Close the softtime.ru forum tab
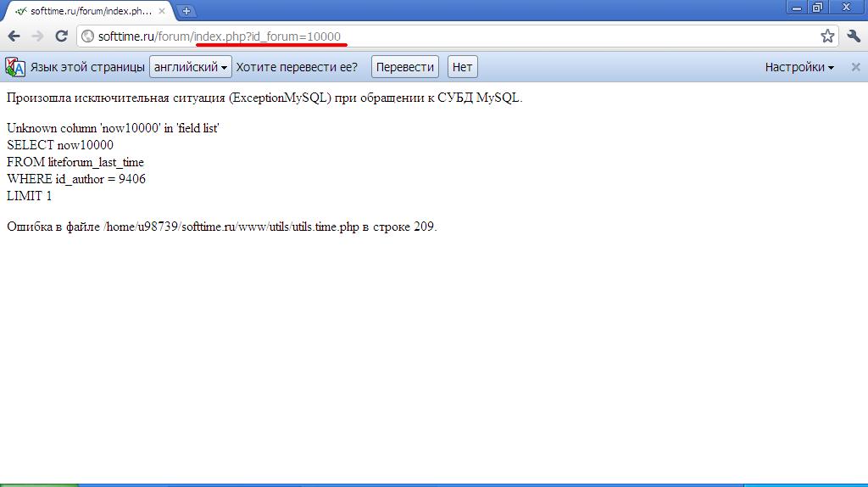The image size is (868, 487). point(162,10)
